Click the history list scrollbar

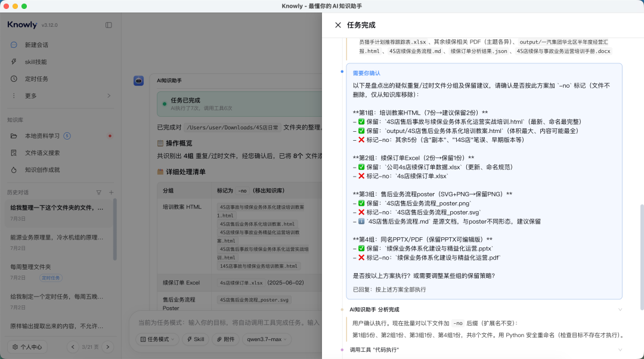pyautogui.click(x=115, y=230)
